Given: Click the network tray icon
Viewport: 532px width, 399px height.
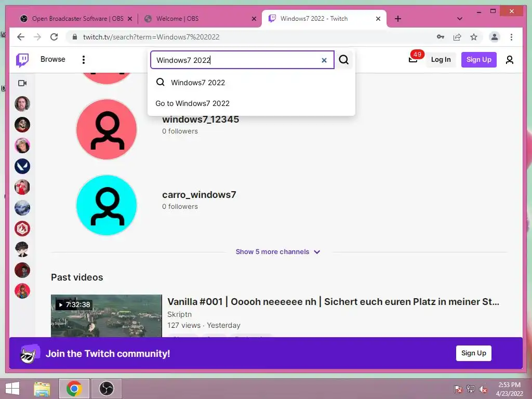Looking at the screenshot, I should (x=471, y=389).
